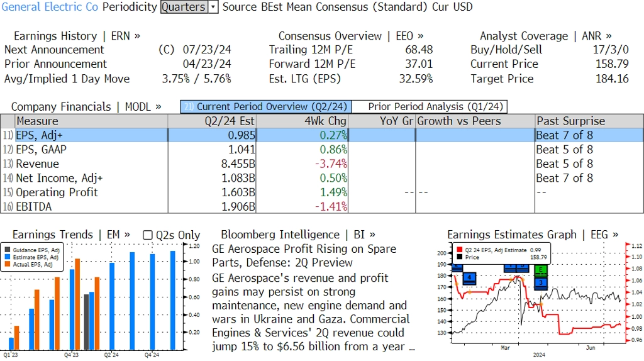
Task: Open GE Aerospace Profit Rising article headline
Action: [x=304, y=256]
